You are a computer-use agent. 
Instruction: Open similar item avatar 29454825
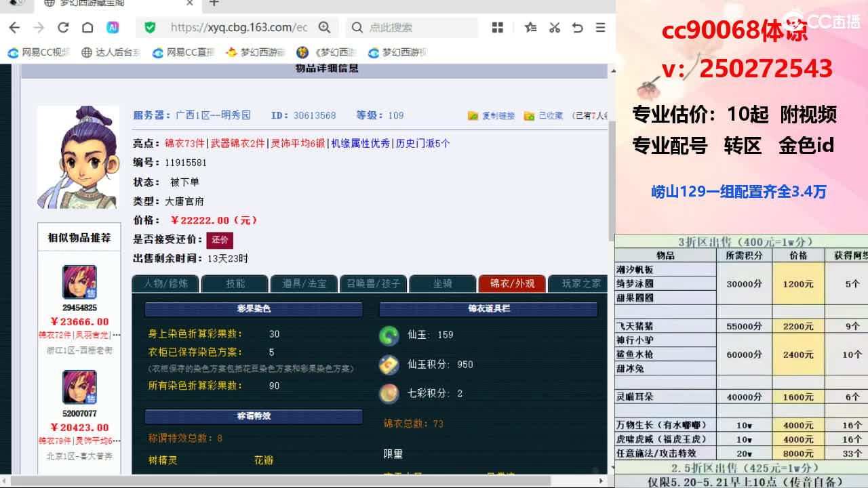click(79, 282)
